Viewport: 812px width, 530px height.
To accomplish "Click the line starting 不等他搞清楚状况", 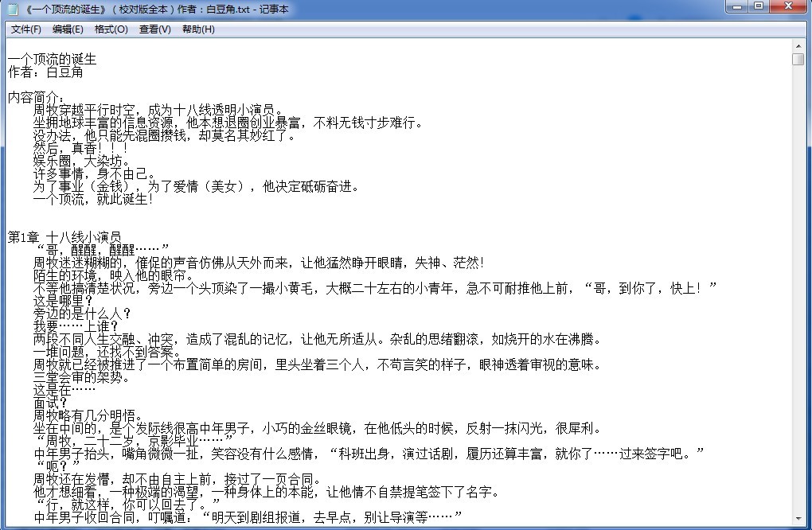I will [x=376, y=288].
